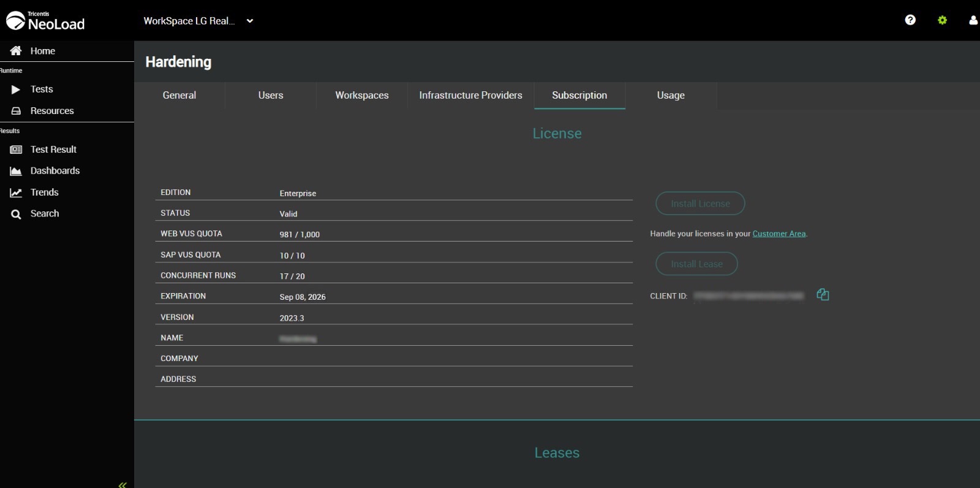
Task: Open help via question mark icon
Action: click(910, 20)
